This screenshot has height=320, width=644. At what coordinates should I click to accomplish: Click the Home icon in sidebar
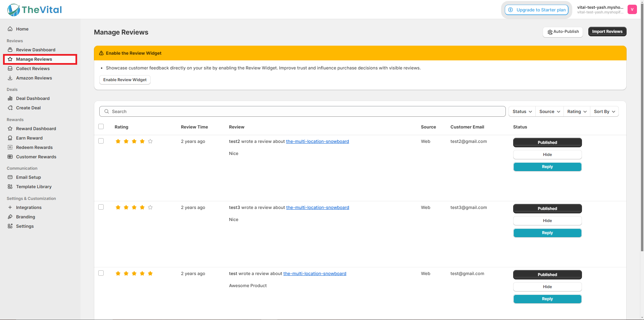(10, 29)
